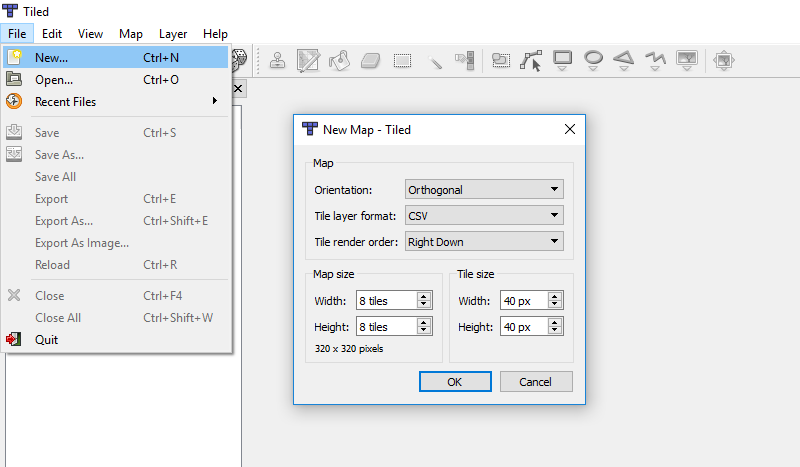Screen dimensions: 800x467
Task: Open the Help menu
Action: click(x=215, y=34)
